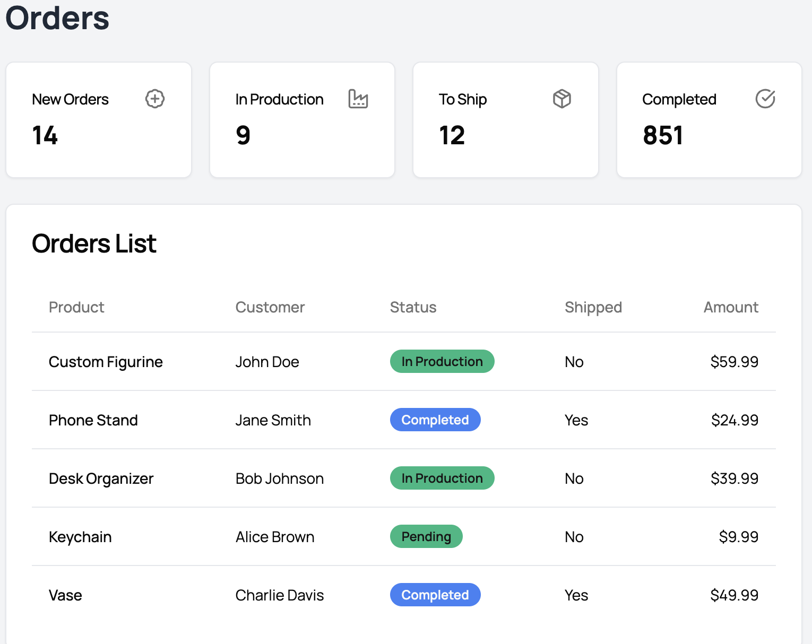
Task: Click the Completed checkmark icon
Action: [765, 99]
